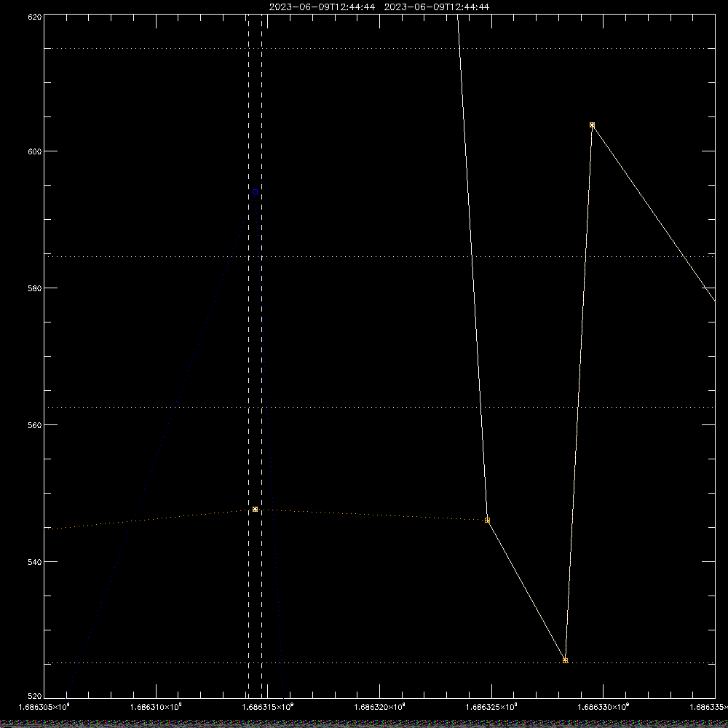728x728 pixels.
Task: Click the x-axis label 1.686305×10⁹
Action: coord(44,707)
